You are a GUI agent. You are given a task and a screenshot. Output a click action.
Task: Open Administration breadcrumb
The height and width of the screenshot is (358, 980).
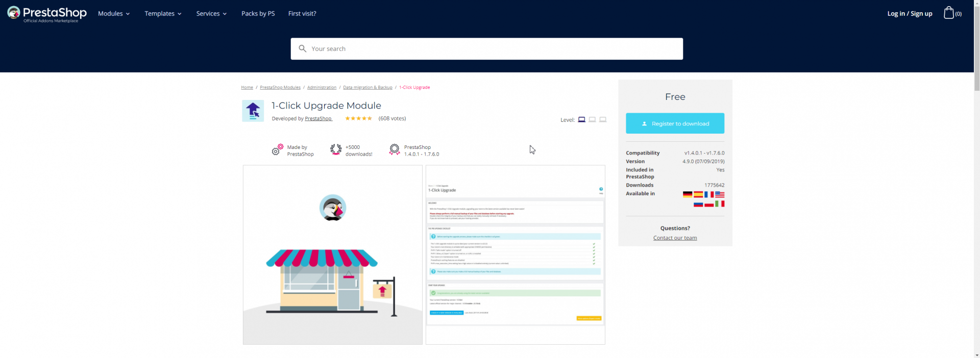322,87
